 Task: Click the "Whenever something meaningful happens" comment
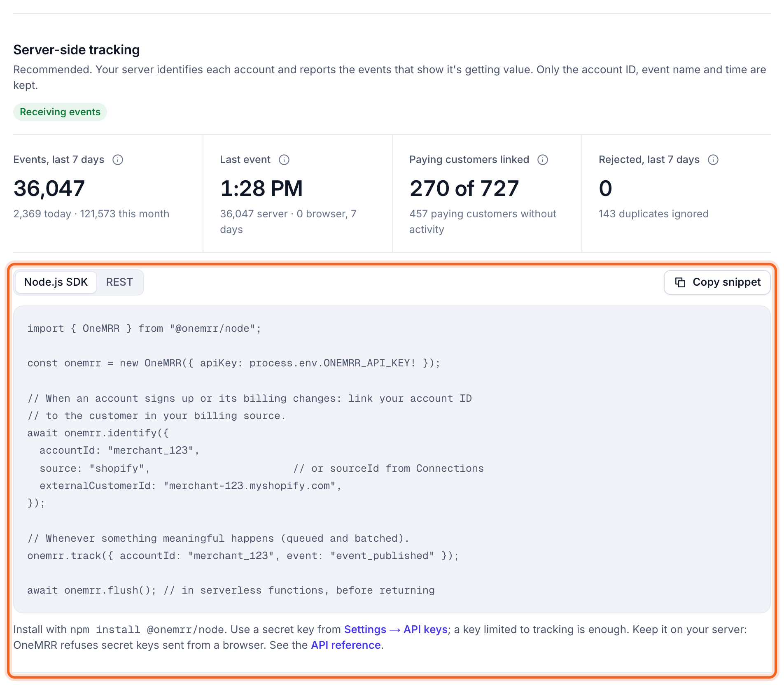(x=218, y=538)
